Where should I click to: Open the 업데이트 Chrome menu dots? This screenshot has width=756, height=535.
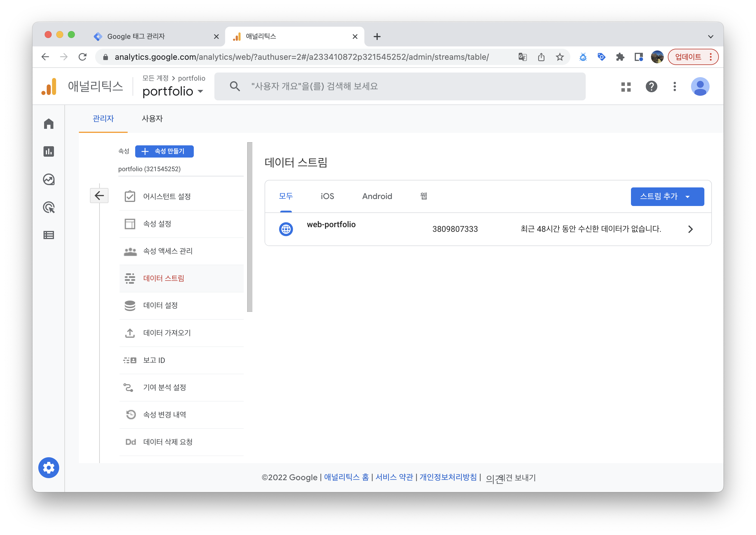point(710,57)
